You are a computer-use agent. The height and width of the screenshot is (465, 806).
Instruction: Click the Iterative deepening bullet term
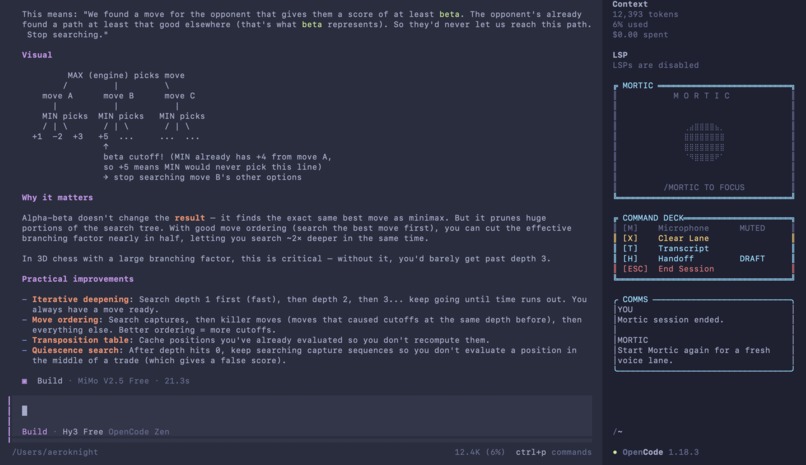(x=80, y=300)
